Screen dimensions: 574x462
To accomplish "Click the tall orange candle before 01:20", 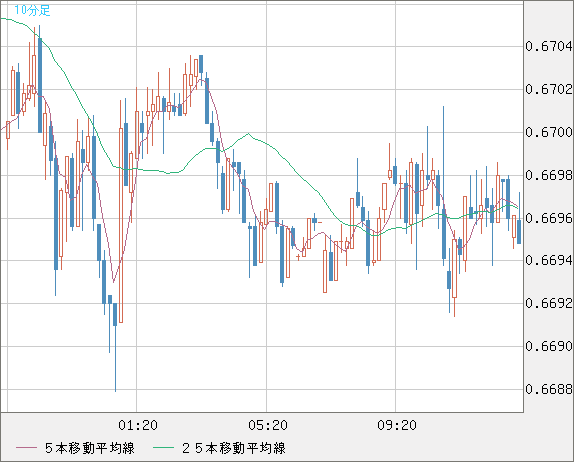I will (121, 225).
